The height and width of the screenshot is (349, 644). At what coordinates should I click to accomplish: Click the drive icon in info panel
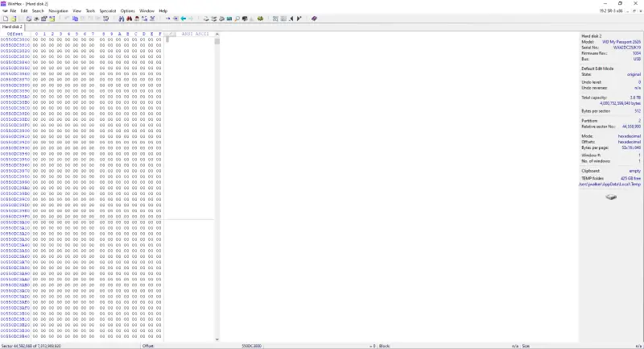tap(611, 197)
